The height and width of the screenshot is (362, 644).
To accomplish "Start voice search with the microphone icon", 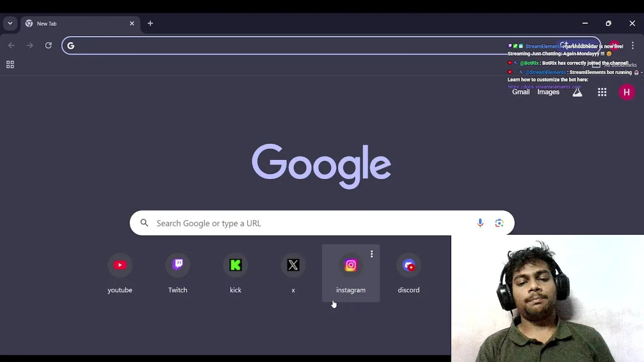I will click(480, 223).
